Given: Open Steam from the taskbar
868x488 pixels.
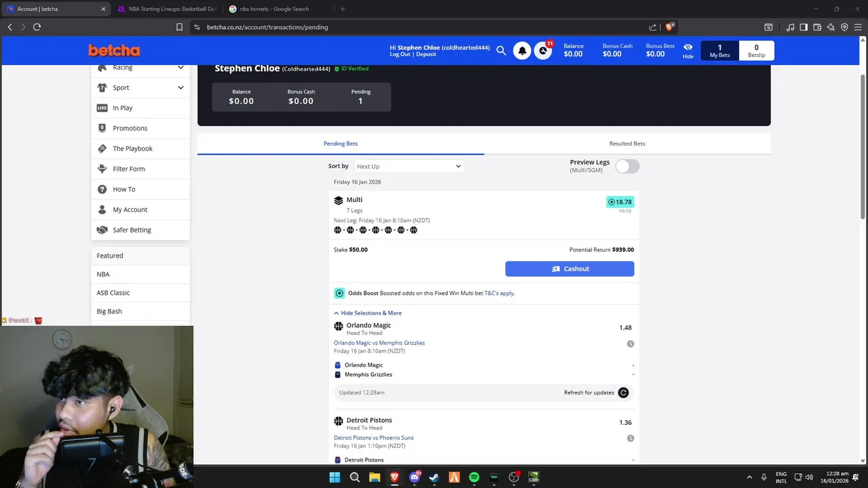Looking at the screenshot, I should [434, 477].
